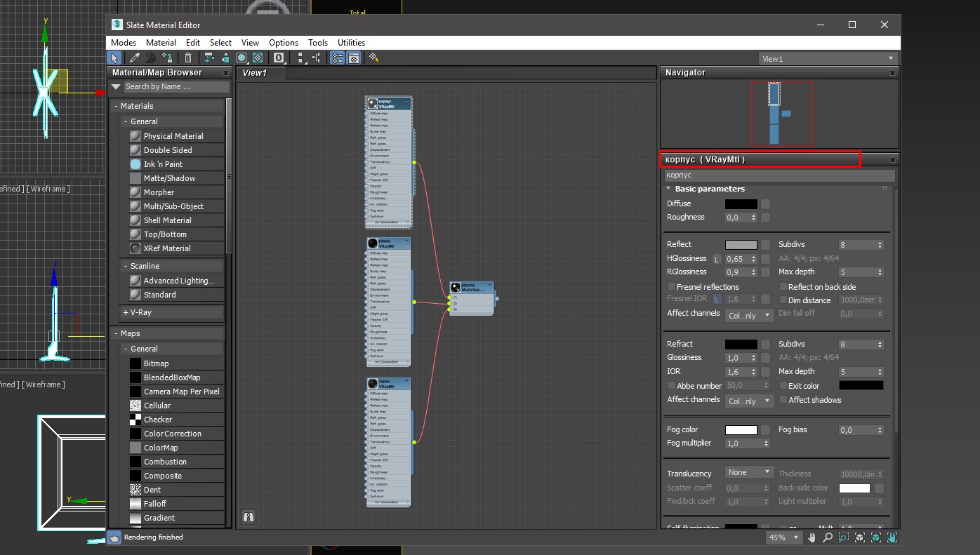This screenshot has width=980, height=555.
Task: Collapse the Basic parameters rollout
Action: click(668, 189)
